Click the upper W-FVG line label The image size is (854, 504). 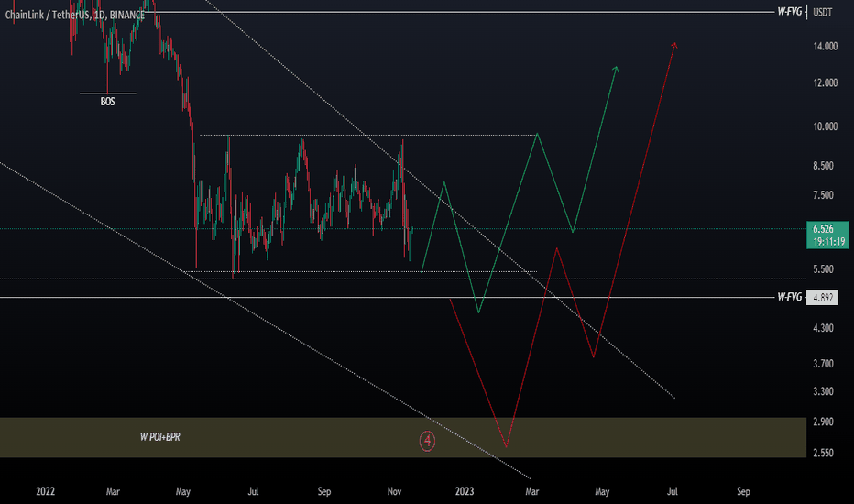click(789, 11)
